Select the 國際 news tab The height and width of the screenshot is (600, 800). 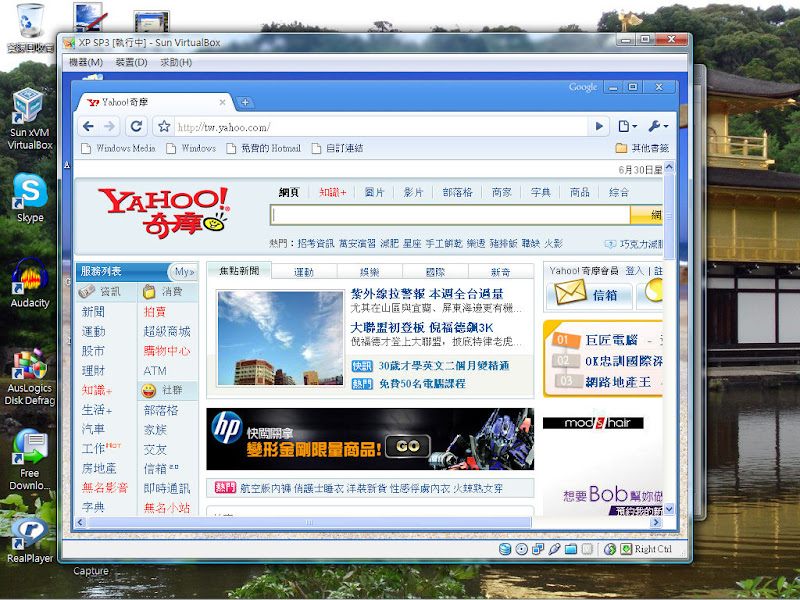tap(435, 272)
